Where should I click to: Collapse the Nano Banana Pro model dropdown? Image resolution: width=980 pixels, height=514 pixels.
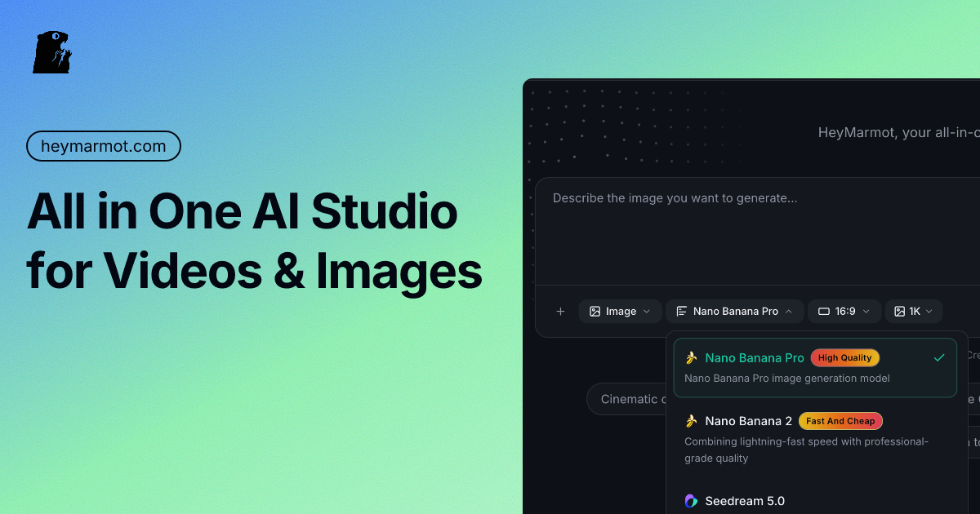(735, 311)
